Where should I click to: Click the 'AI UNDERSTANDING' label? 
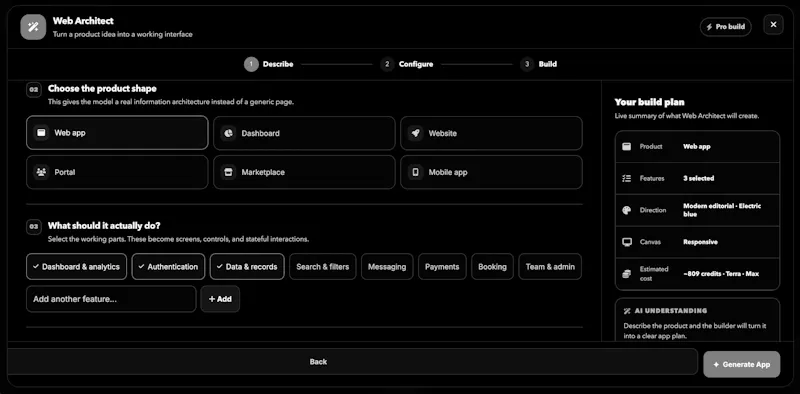tap(671, 311)
